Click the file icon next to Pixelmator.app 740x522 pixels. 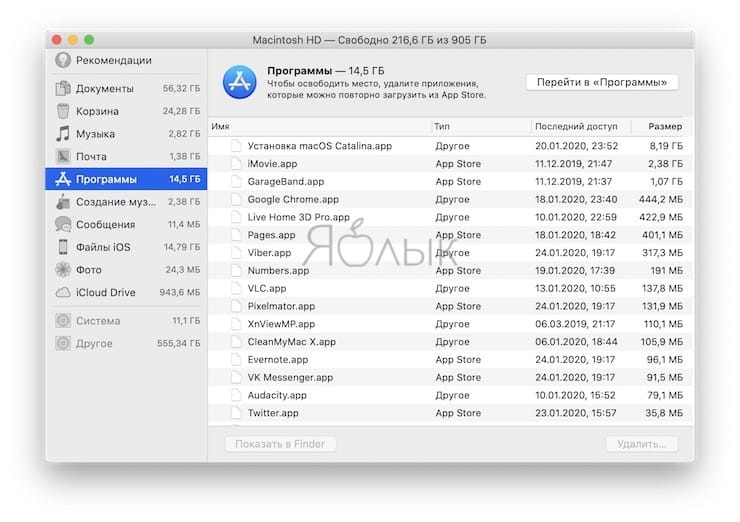(x=236, y=306)
